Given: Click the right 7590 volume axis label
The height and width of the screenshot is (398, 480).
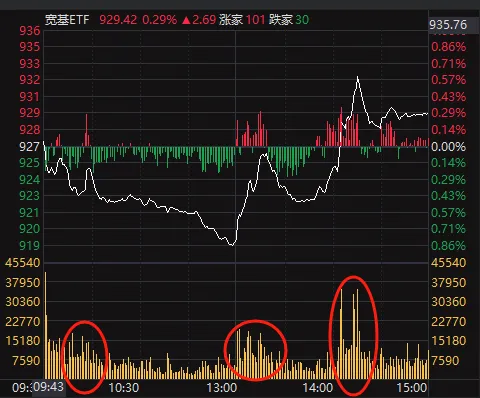Looking at the screenshot, I should [445, 360].
